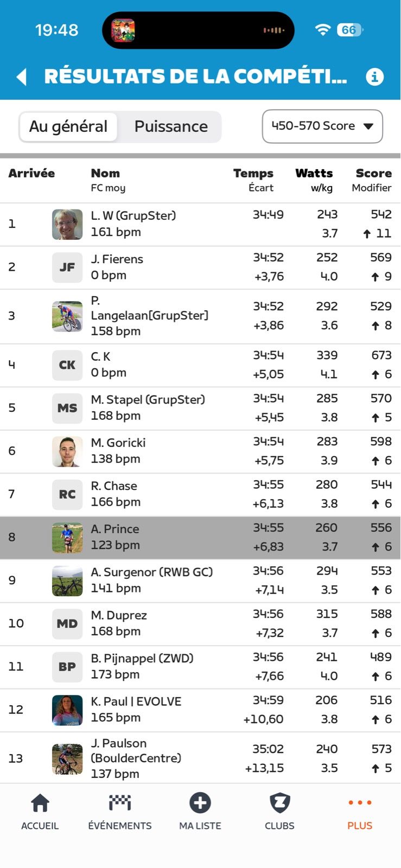This screenshot has height=868, width=401.
Task: Select rider A. Surgenor (RWB GC)
Action: [x=151, y=572]
